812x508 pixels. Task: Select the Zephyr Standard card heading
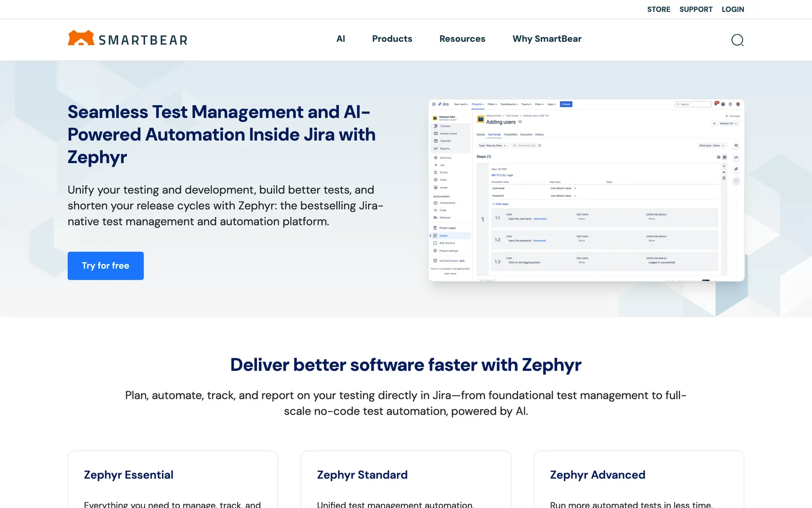(362, 475)
